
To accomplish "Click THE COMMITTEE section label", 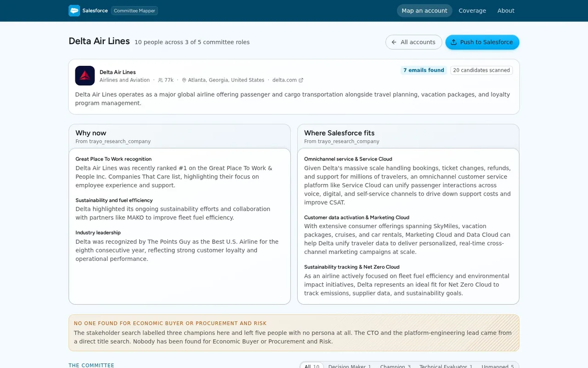I will (91, 365).
